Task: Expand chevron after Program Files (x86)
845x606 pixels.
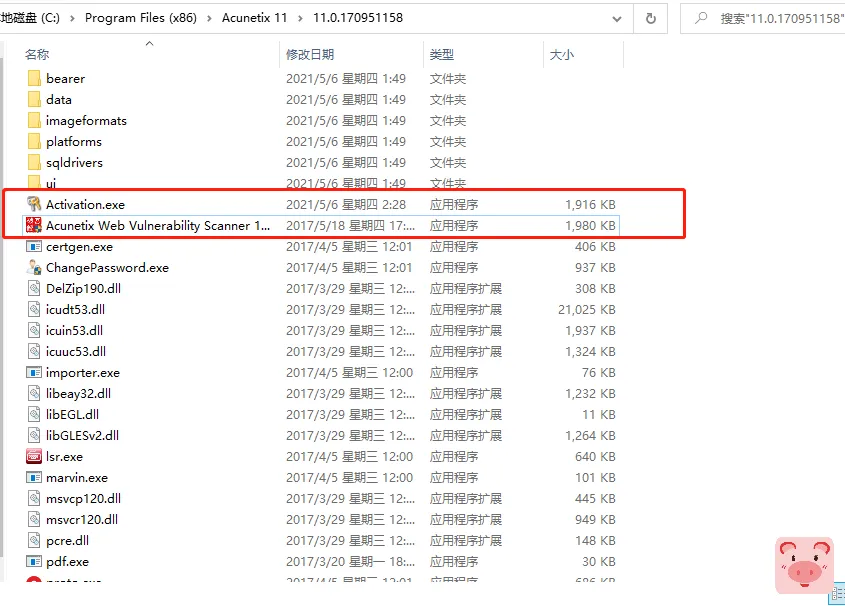Action: pos(210,18)
